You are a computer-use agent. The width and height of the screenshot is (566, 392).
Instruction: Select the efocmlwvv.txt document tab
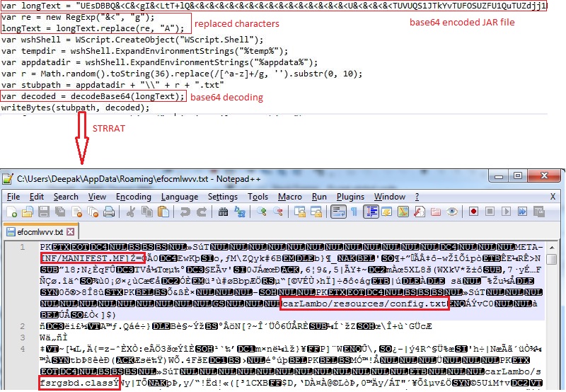pos(40,232)
